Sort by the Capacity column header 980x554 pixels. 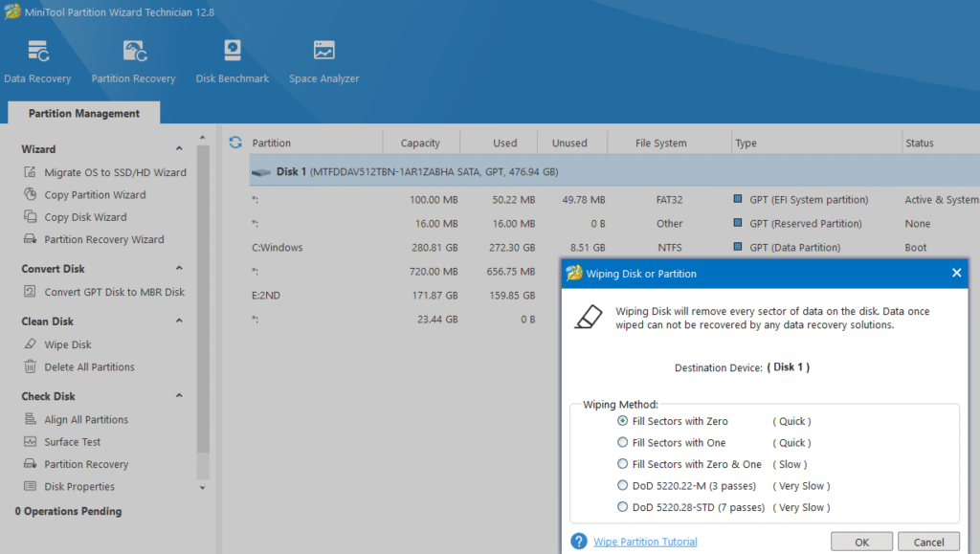coord(421,143)
